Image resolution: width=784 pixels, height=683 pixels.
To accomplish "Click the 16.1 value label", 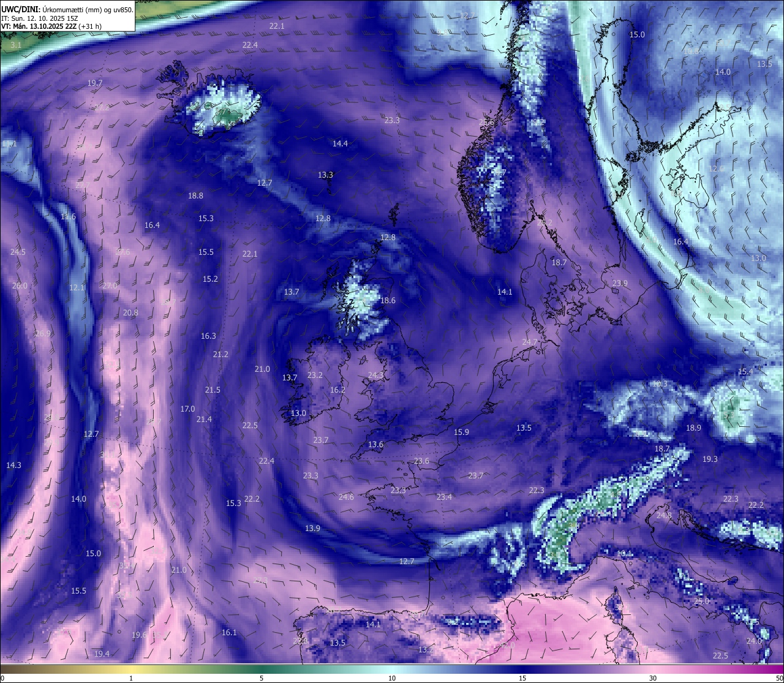I will pyautogui.click(x=229, y=632).
